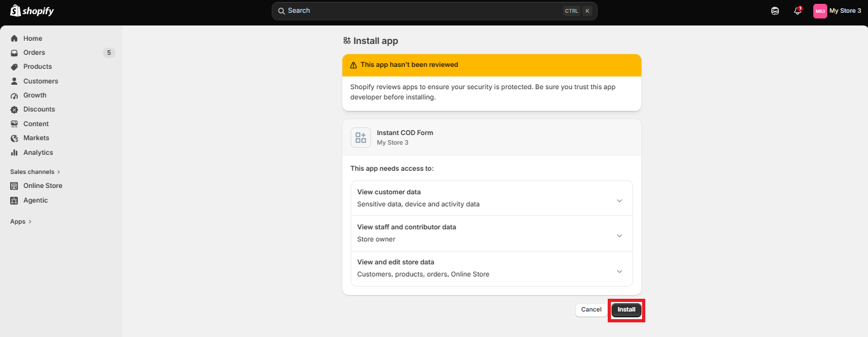Open the My Store 3 account menu
The image size is (868, 337).
[837, 11]
